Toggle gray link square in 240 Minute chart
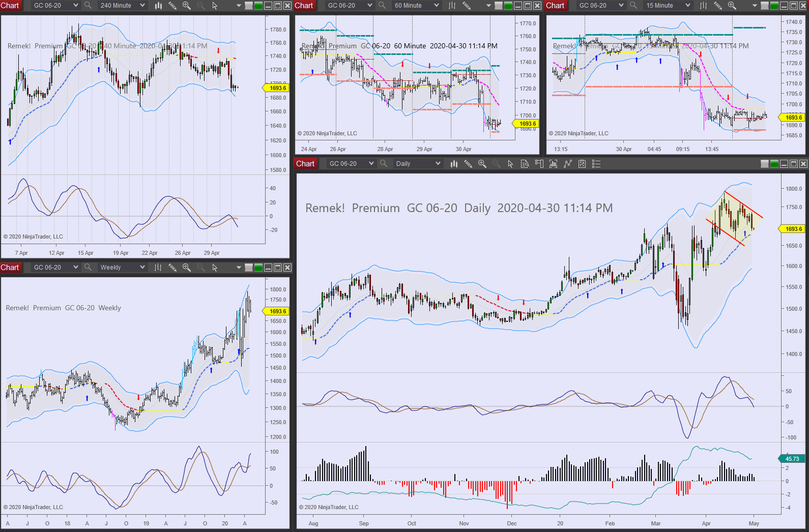 [x=249, y=6]
